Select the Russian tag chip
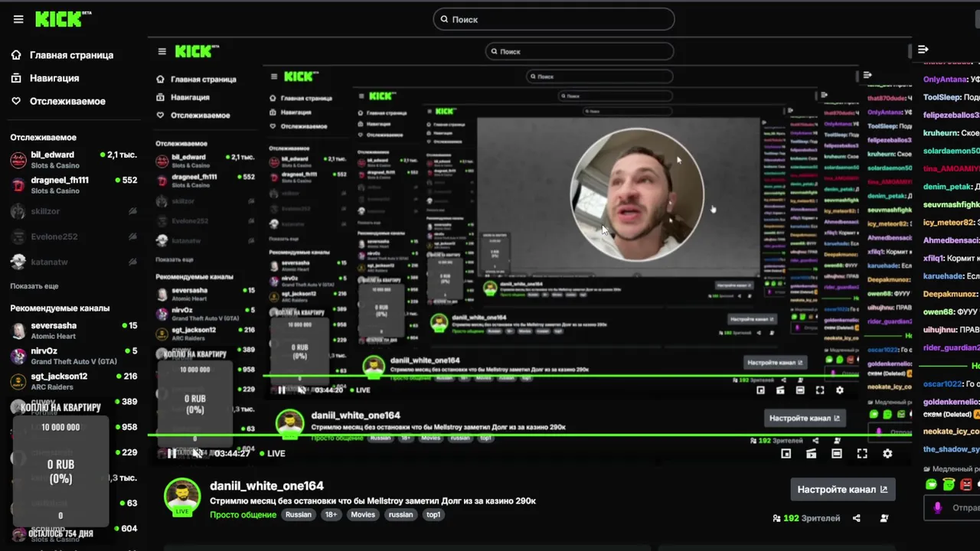980x551 pixels. pyautogui.click(x=299, y=515)
